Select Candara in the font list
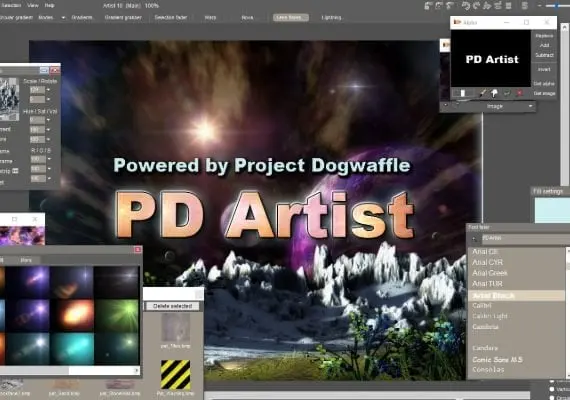 [x=485, y=348]
